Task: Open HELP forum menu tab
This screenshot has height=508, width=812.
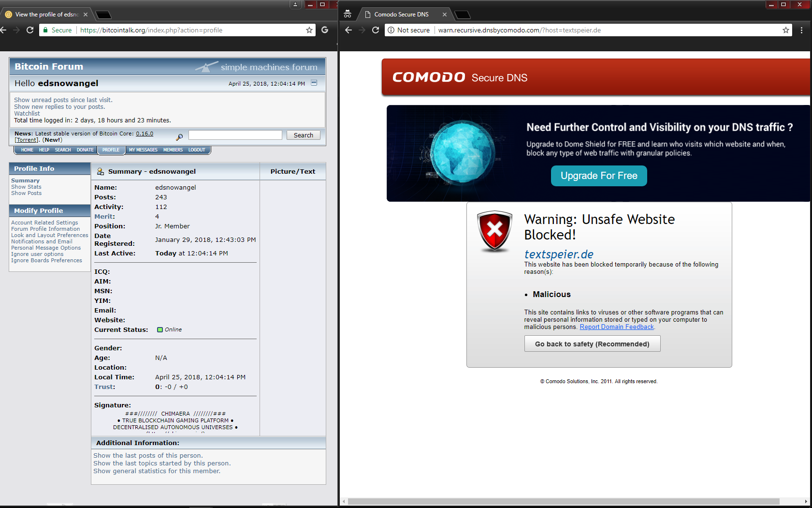Action: (44, 150)
